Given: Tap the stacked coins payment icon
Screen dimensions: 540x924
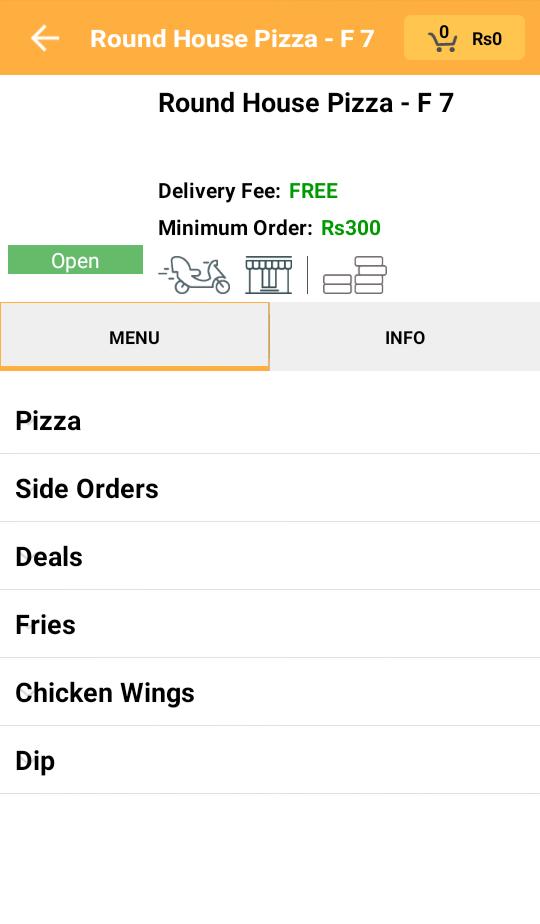Looking at the screenshot, I should tap(355, 275).
